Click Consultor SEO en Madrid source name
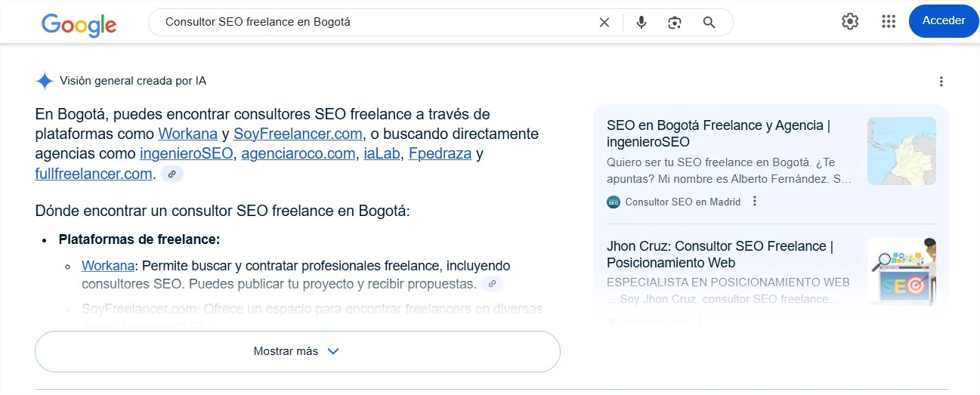980x395 pixels. (683, 202)
